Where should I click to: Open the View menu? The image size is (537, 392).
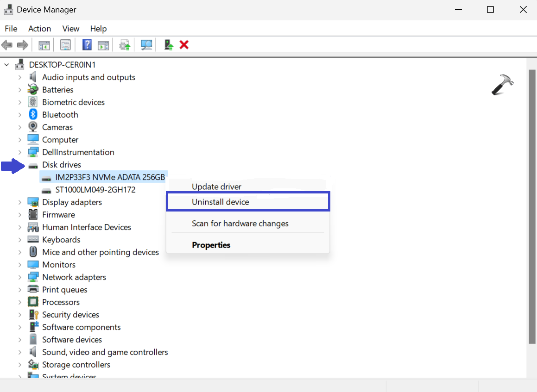tap(71, 29)
